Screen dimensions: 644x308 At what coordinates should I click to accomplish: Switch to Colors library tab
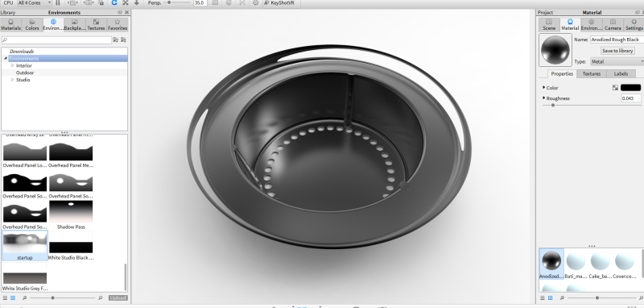click(x=32, y=25)
